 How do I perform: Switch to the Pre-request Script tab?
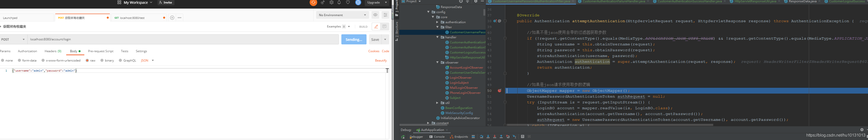(x=100, y=51)
